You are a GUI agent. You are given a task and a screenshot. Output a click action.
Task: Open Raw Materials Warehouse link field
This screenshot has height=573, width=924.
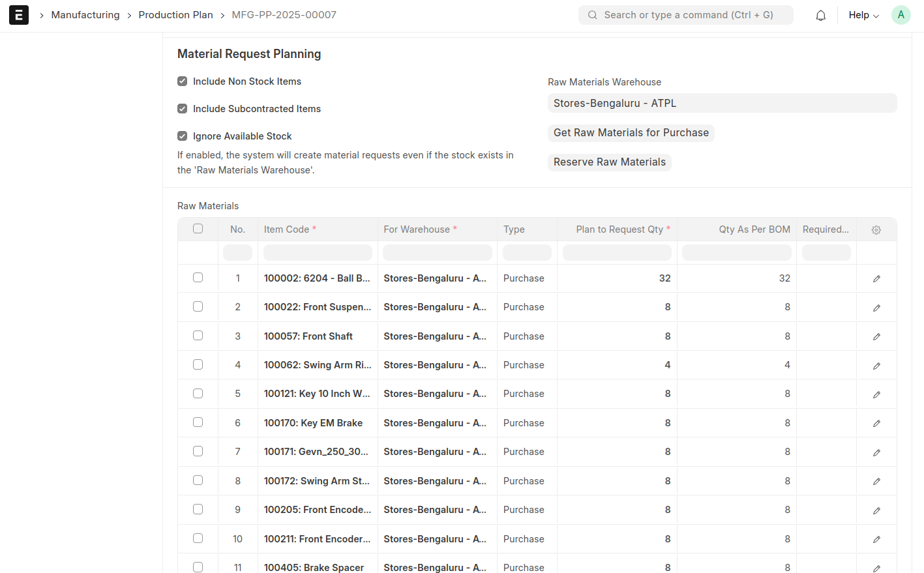(x=722, y=103)
